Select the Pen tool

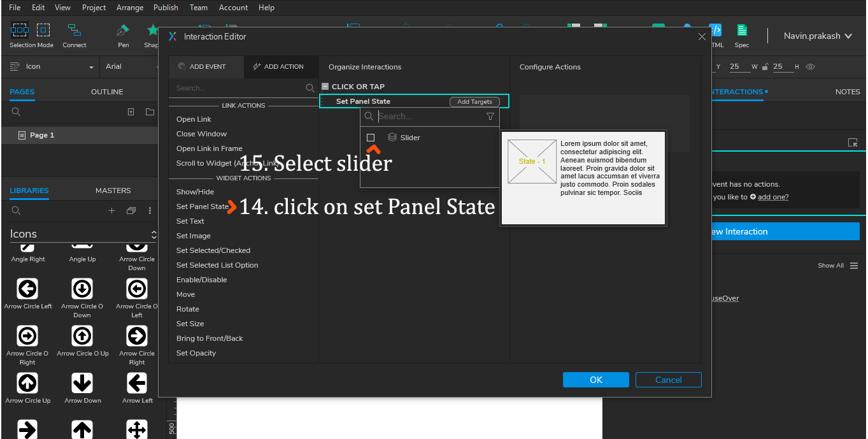122,31
